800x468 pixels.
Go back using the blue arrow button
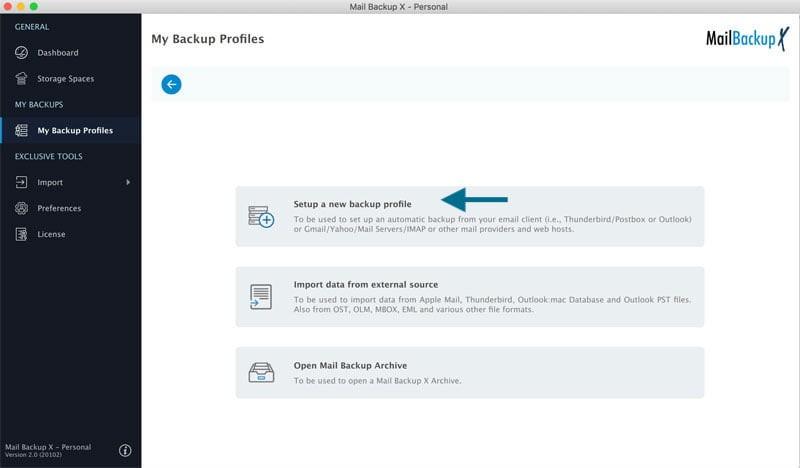[171, 84]
